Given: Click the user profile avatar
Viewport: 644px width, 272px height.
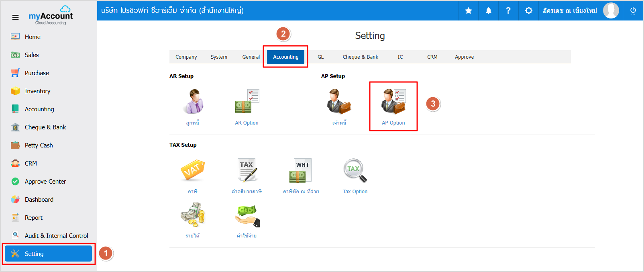Looking at the screenshot, I should click(x=611, y=10).
